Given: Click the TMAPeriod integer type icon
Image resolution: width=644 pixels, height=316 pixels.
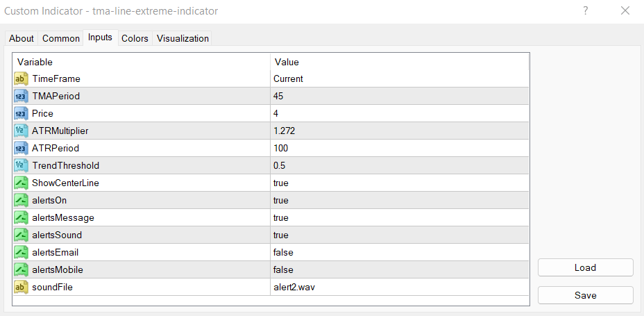Looking at the screenshot, I should (21, 96).
